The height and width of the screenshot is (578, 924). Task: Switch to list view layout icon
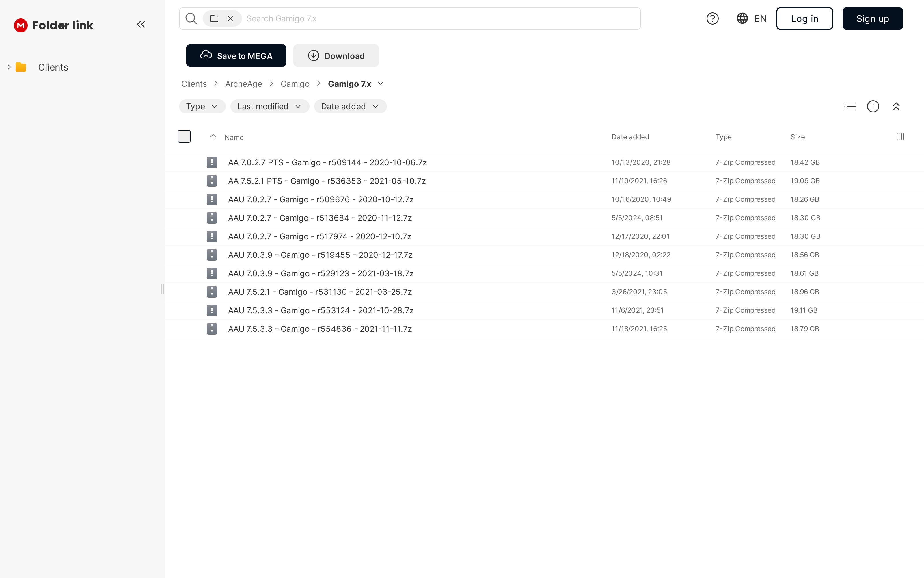pos(850,106)
